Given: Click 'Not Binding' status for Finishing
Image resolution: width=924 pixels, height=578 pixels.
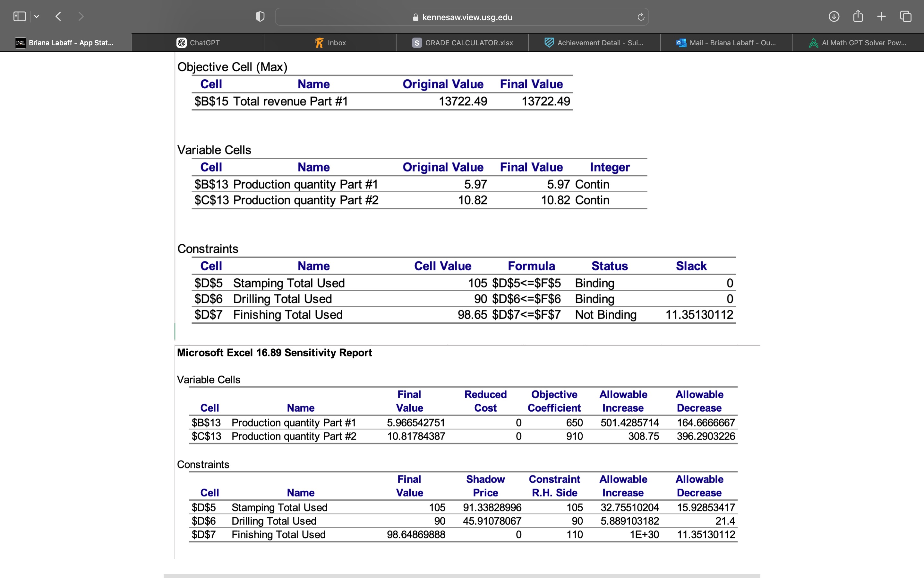Looking at the screenshot, I should 605,315.
